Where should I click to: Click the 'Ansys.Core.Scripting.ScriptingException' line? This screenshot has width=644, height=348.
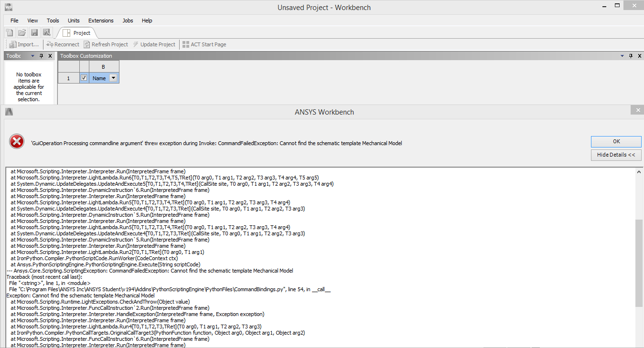(150, 271)
